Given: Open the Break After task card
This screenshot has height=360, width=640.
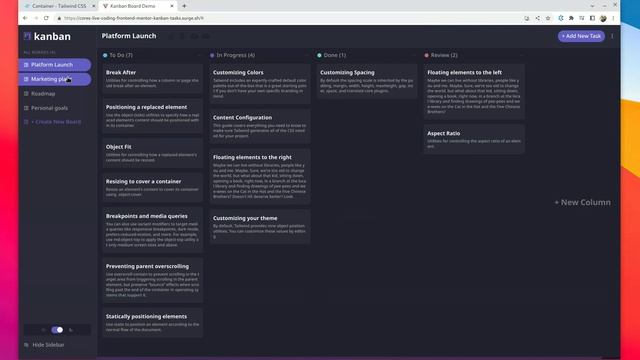Looking at the screenshot, I should [x=153, y=79].
